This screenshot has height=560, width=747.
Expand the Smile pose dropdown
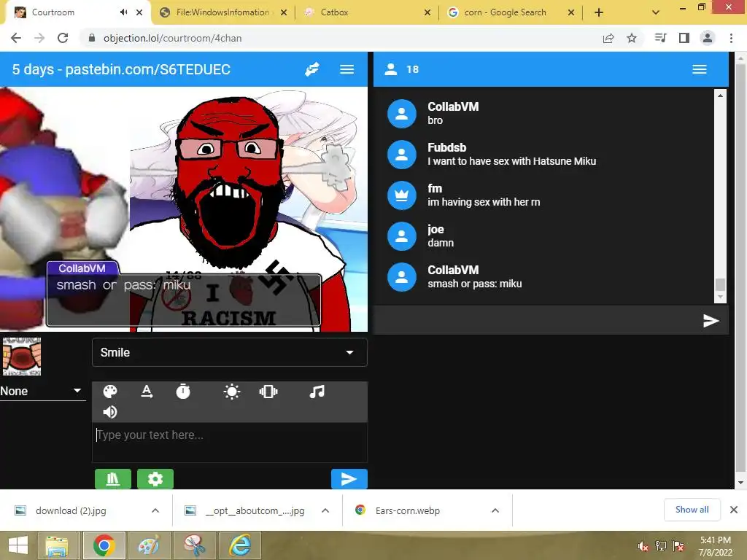pos(230,352)
